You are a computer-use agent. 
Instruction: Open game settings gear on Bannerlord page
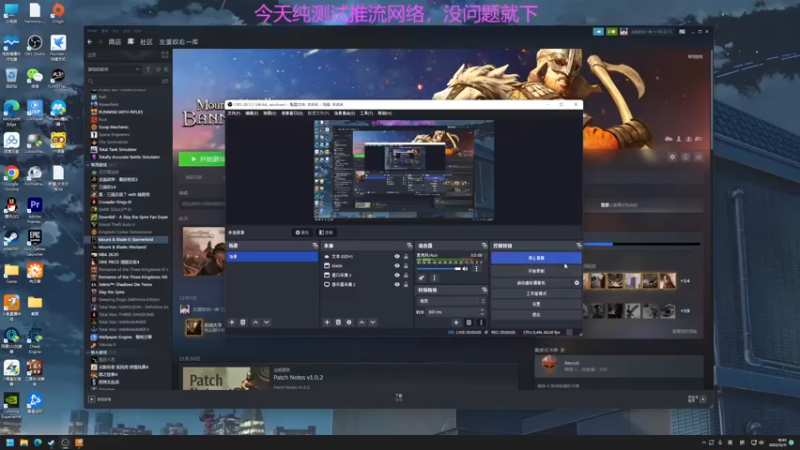672,157
